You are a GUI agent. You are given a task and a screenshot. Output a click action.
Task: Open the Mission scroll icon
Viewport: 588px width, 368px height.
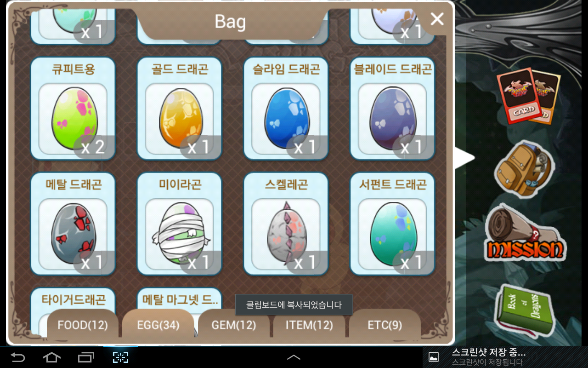point(525,233)
